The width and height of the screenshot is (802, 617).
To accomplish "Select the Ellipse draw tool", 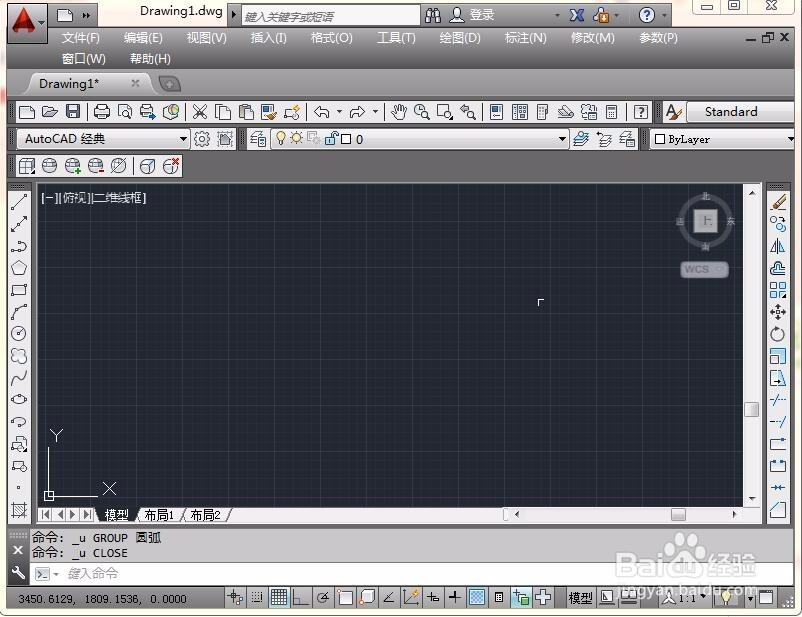I will 19,400.
